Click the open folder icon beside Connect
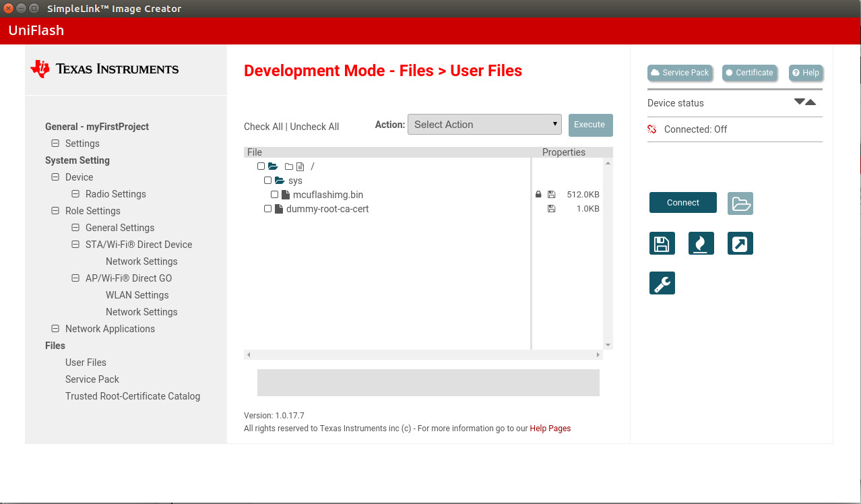This screenshot has width=861, height=504. click(740, 203)
